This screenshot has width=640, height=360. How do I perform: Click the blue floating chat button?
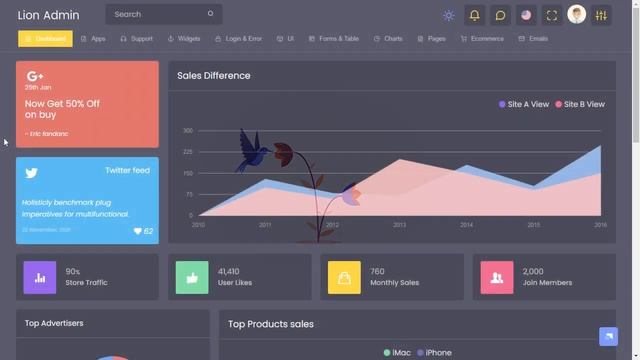click(x=608, y=336)
